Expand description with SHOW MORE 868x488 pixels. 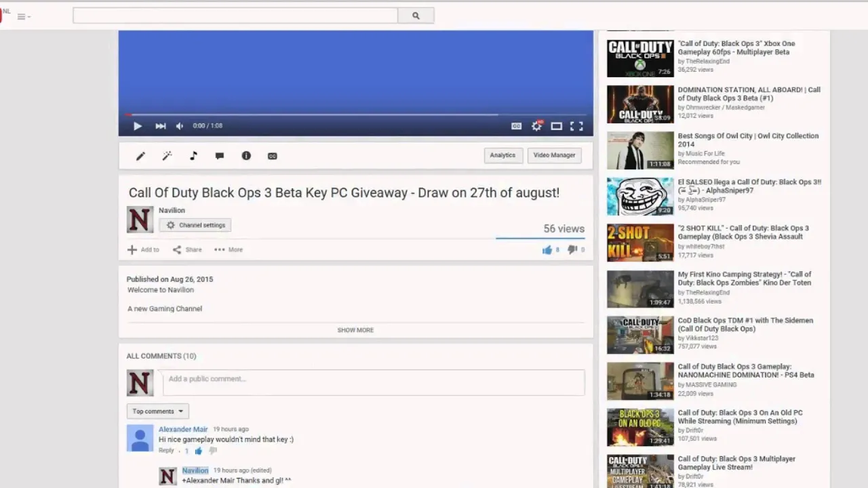pyautogui.click(x=355, y=330)
